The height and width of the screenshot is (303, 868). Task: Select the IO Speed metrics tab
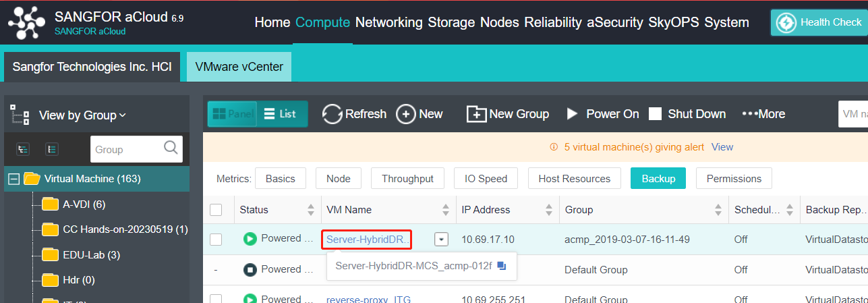tap(486, 178)
